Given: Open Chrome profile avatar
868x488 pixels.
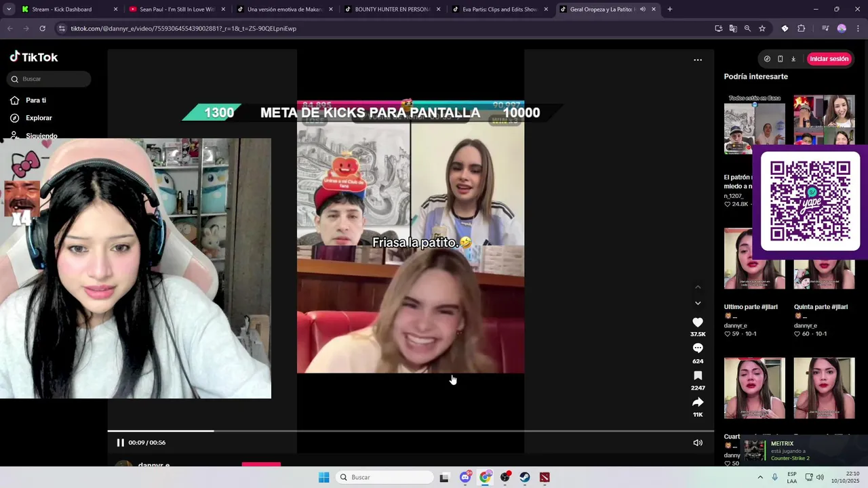Looking at the screenshot, I should pos(842,28).
